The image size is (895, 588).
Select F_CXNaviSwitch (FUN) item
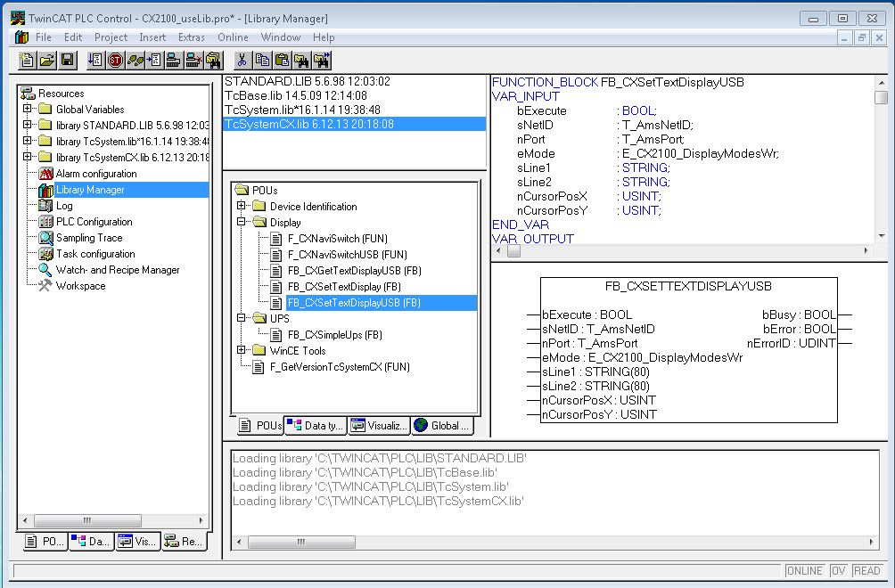click(337, 239)
